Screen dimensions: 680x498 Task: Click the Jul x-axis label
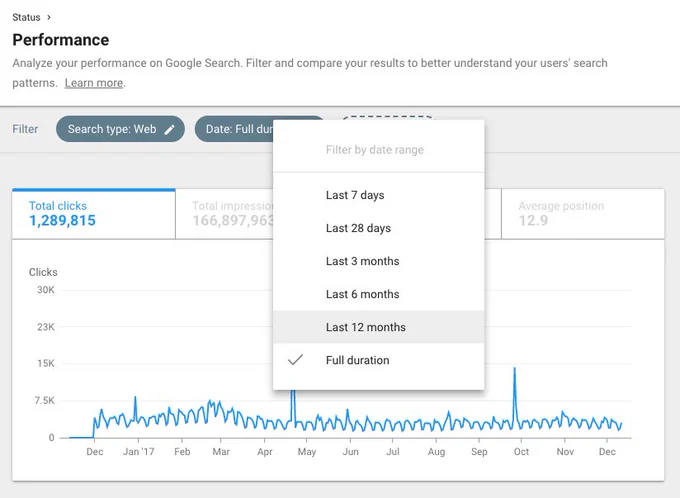pyautogui.click(x=393, y=452)
